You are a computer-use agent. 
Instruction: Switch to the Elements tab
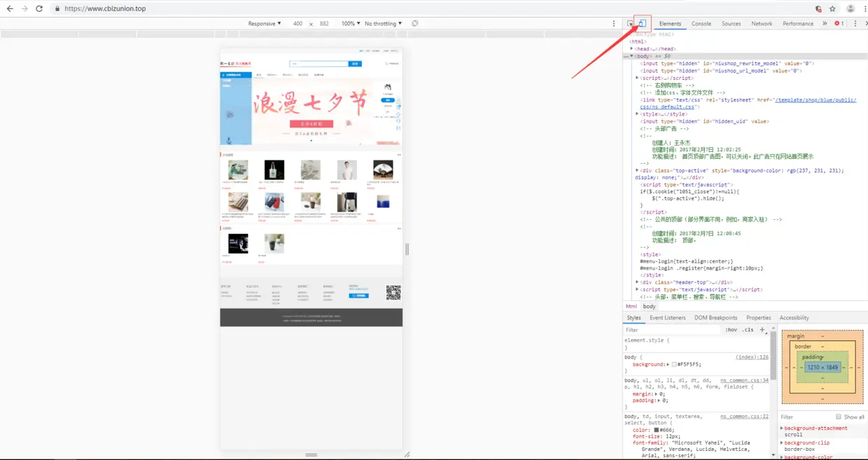point(670,23)
